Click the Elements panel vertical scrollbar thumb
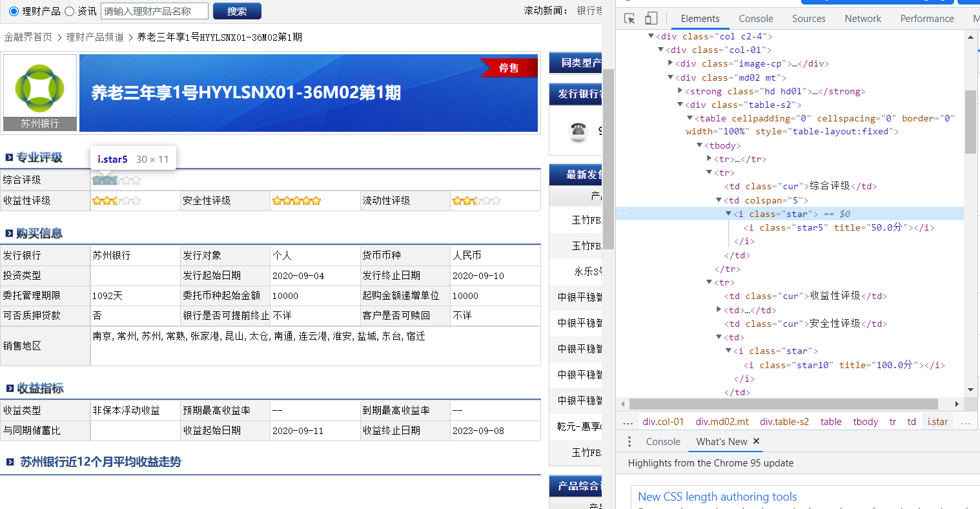This screenshot has height=509, width=980. tap(970, 121)
